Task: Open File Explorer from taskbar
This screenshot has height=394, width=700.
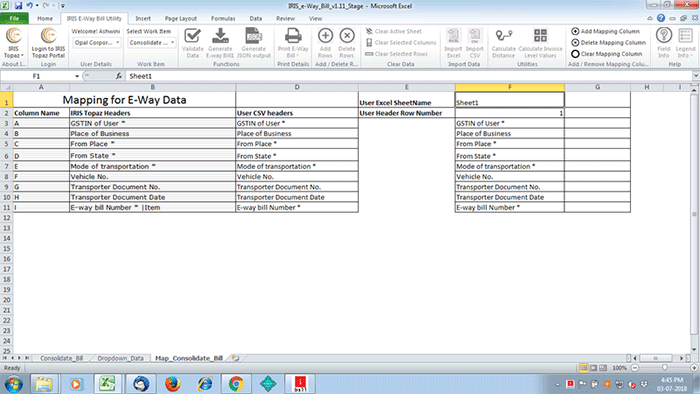Action: tap(44, 384)
